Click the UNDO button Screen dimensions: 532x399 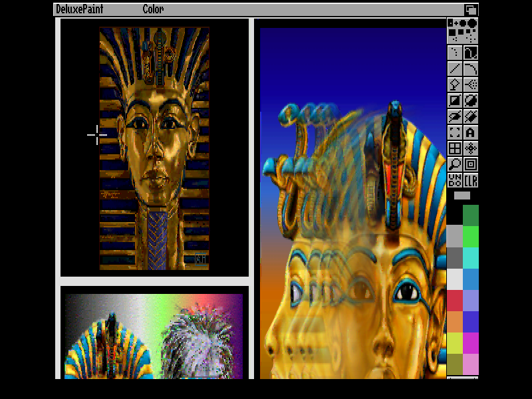click(455, 180)
